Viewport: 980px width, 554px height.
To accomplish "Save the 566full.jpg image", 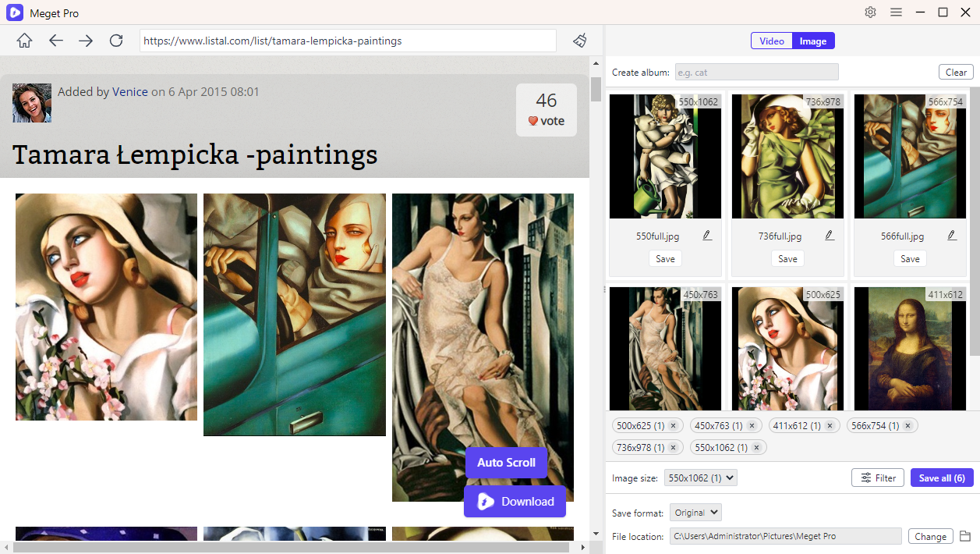I will pos(910,258).
